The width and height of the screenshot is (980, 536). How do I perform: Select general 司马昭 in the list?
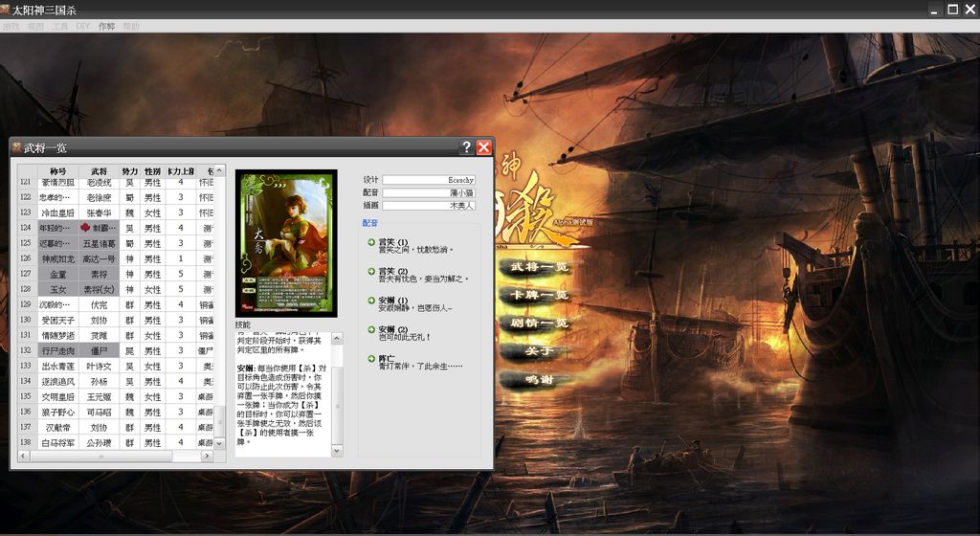click(x=99, y=412)
